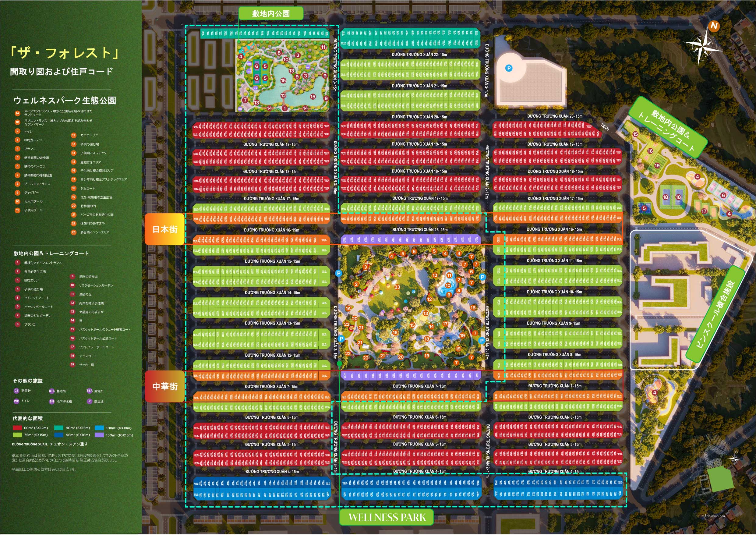
Task: Click the TX-20 road label
Action: click(x=605, y=127)
